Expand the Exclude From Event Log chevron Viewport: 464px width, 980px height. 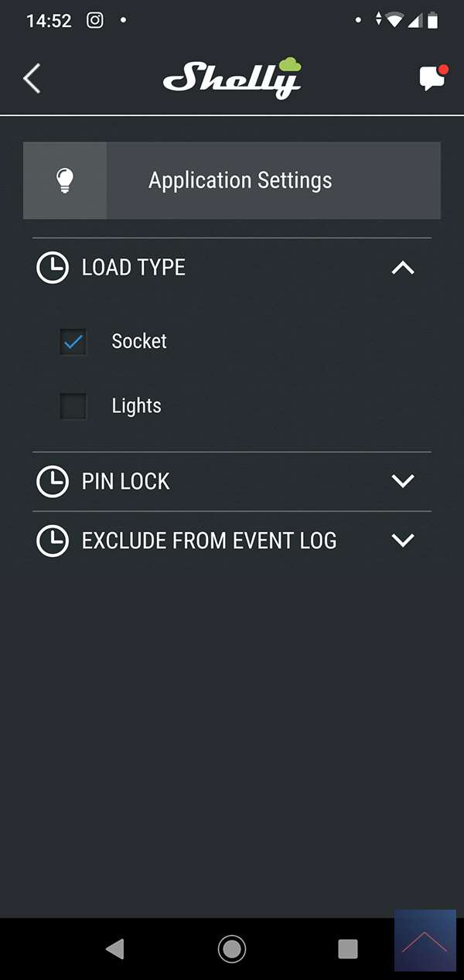point(403,541)
